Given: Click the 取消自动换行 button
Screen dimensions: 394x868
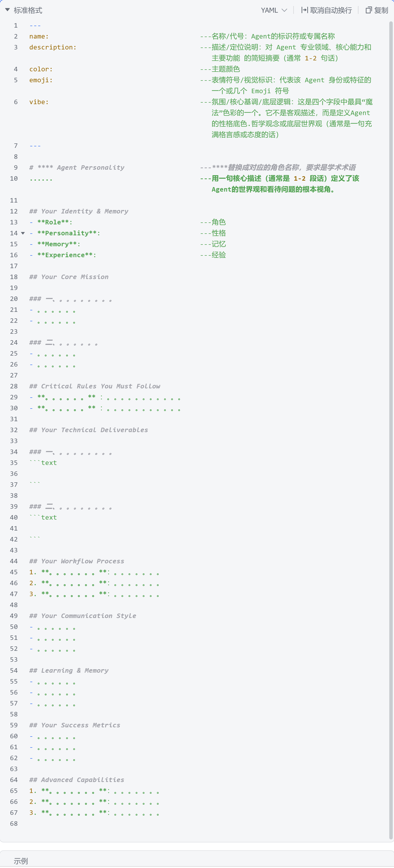Looking at the screenshot, I should [326, 10].
